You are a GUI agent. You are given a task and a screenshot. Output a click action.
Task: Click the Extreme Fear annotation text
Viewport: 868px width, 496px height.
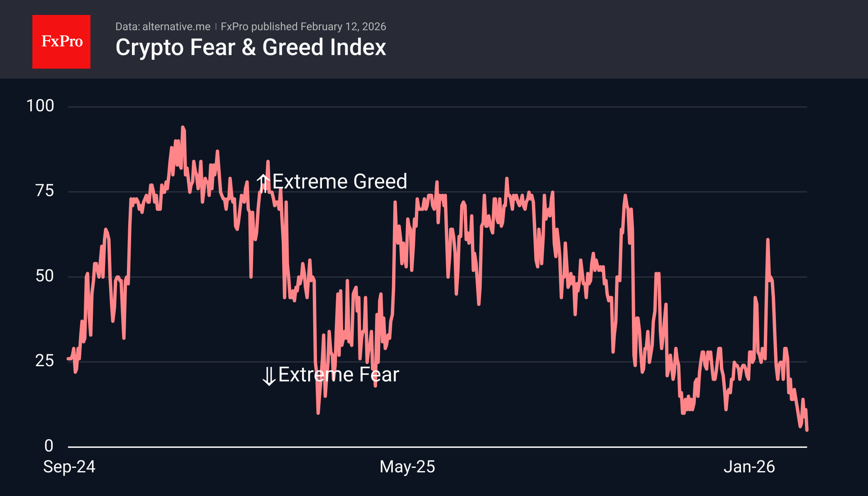[339, 375]
